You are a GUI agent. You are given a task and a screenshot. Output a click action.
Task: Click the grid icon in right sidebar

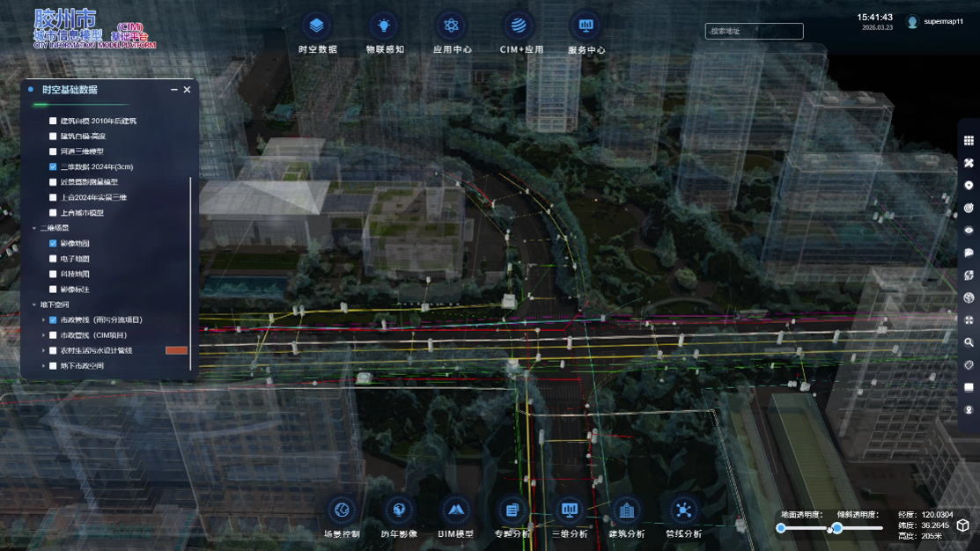(x=969, y=141)
